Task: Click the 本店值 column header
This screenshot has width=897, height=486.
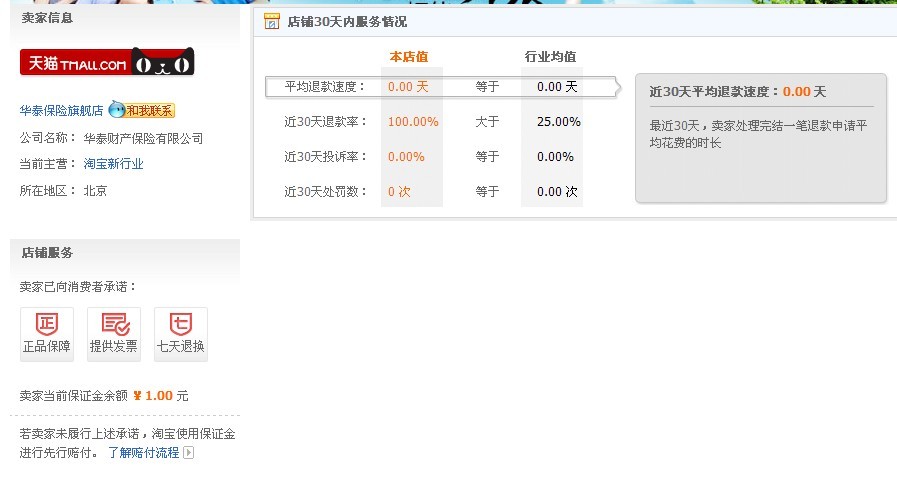Action: pyautogui.click(x=409, y=57)
